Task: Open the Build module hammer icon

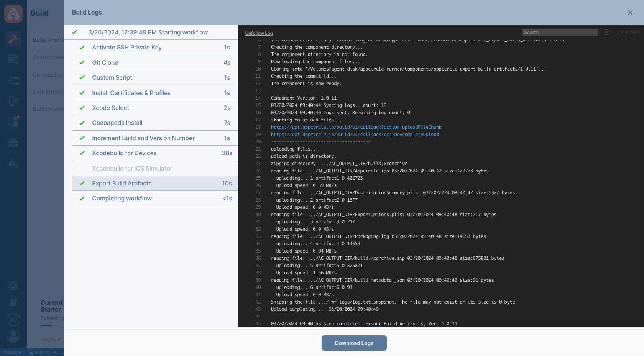Action: (13, 39)
